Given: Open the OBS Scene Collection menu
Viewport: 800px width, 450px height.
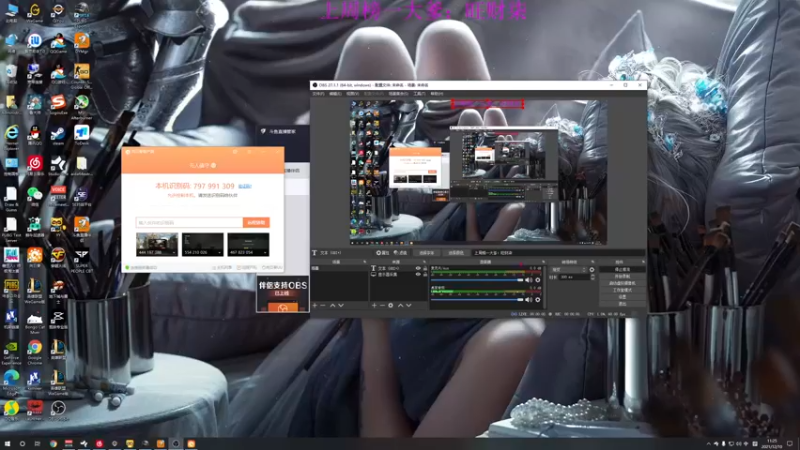Looking at the screenshot, I should click(398, 94).
